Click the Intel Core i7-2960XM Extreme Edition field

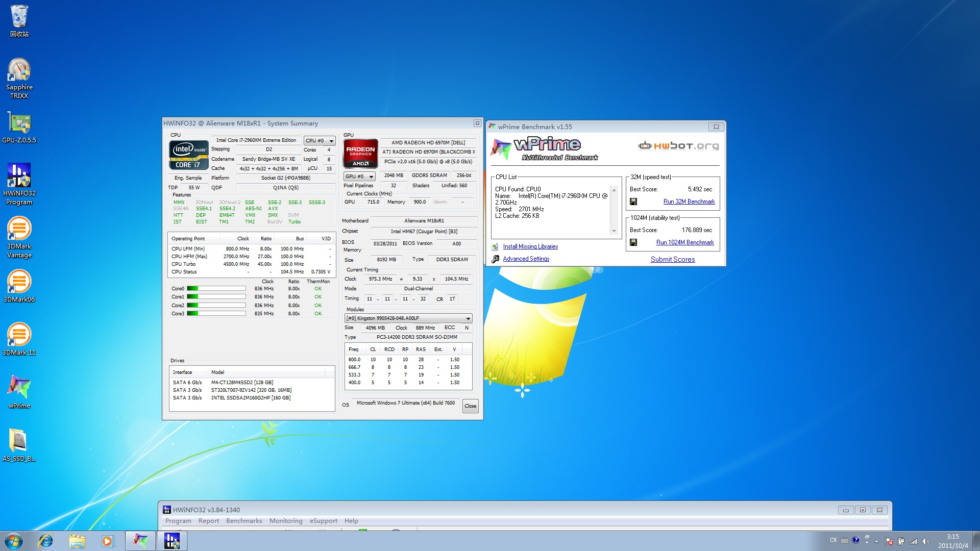pos(256,140)
